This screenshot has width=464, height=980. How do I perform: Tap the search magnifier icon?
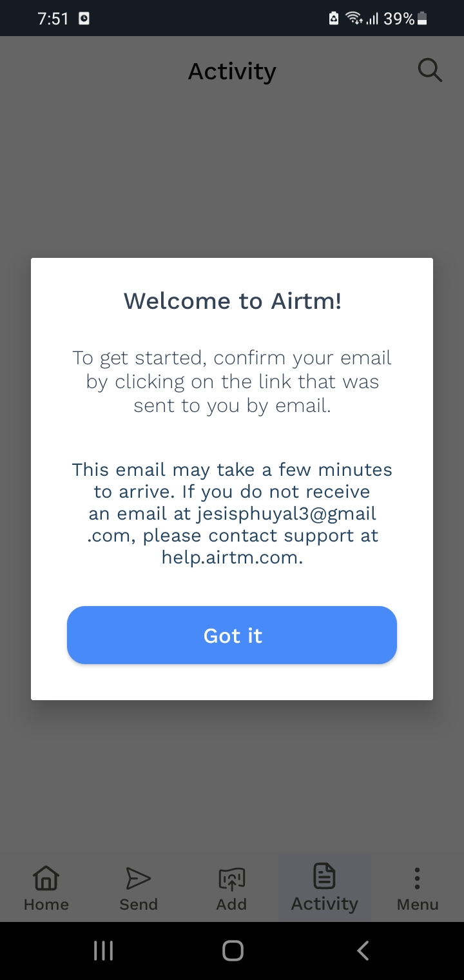point(430,70)
